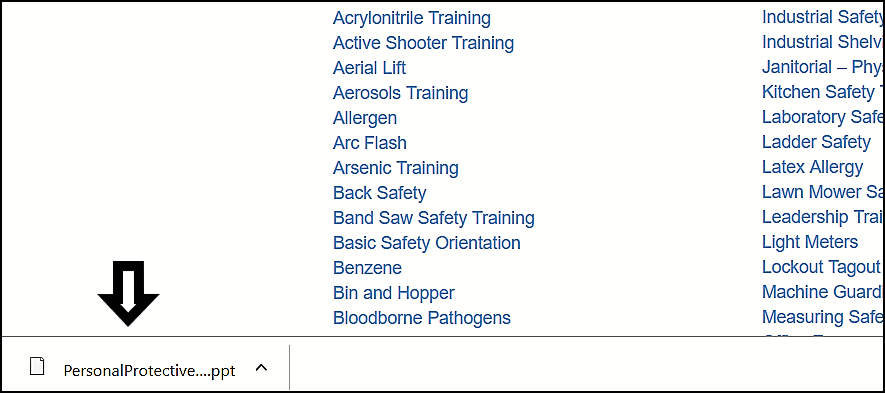Open the Acrylonitrile Training link
Image resolution: width=885 pixels, height=393 pixels.
411,18
